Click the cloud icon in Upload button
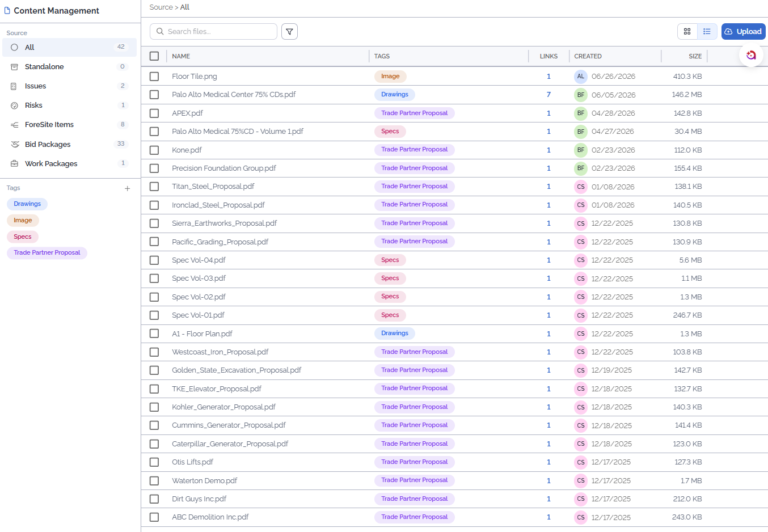This screenshot has width=768, height=532. (728, 32)
